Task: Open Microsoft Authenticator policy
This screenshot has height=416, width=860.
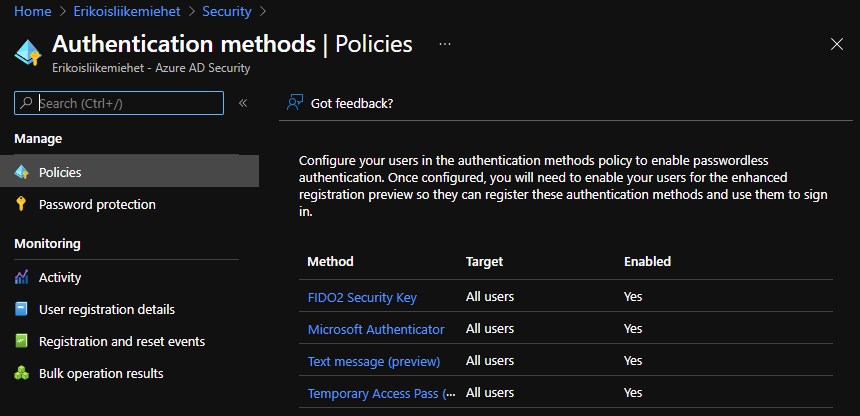Action: (x=376, y=329)
